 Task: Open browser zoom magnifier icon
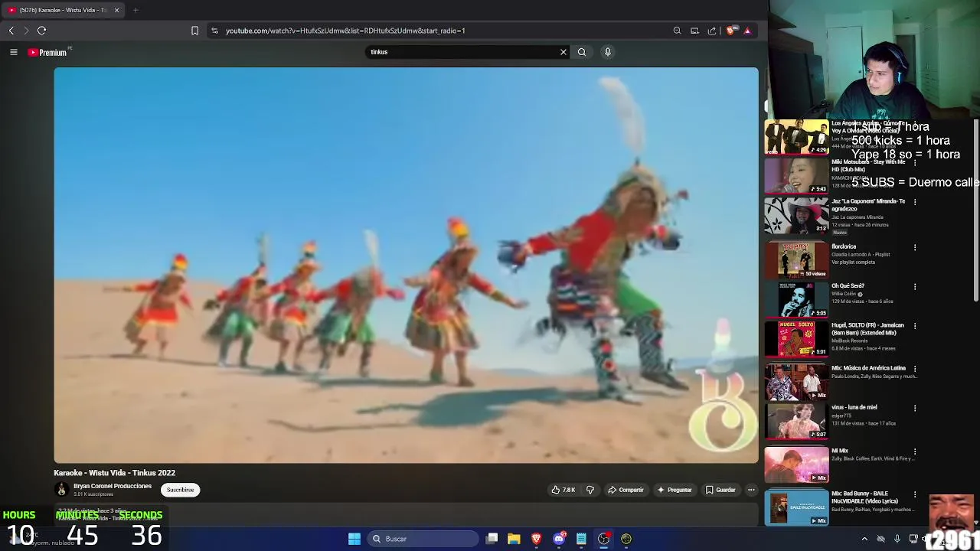point(677,31)
